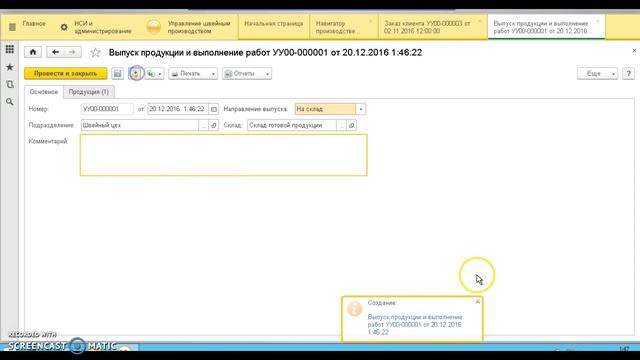Click notification link Выпуск продукции и выполнение работ
Image resolution: width=640 pixels, height=360 pixels.
click(x=415, y=324)
